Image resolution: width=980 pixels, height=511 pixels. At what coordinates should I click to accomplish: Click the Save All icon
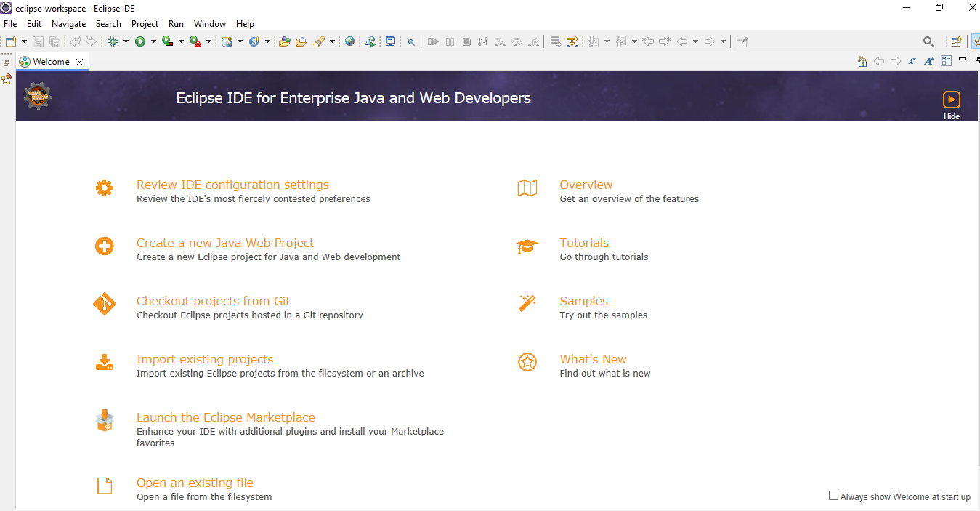point(54,41)
